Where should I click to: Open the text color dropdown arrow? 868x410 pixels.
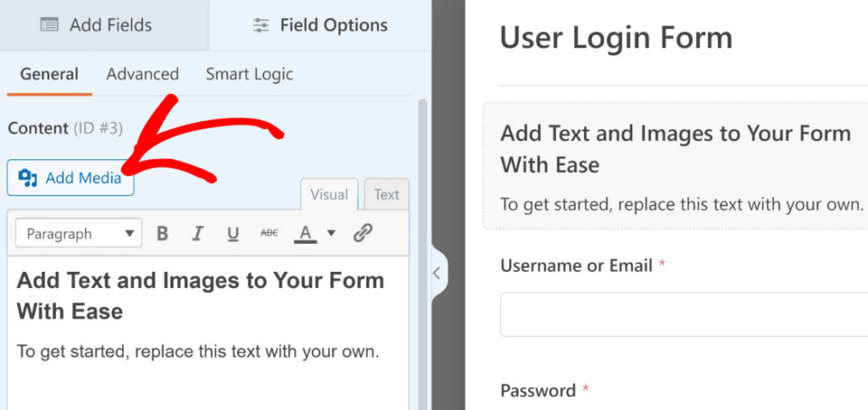coord(331,234)
